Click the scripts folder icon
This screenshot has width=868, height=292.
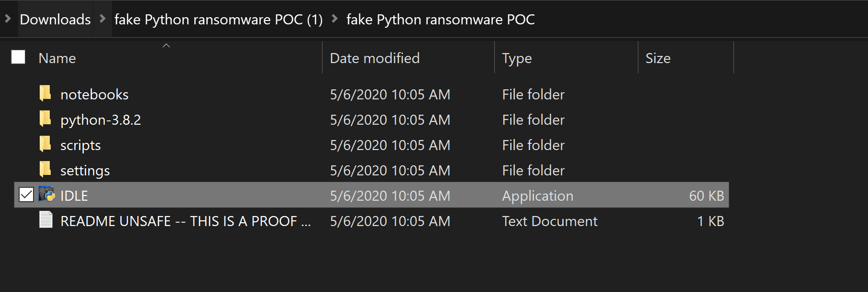coord(45,144)
